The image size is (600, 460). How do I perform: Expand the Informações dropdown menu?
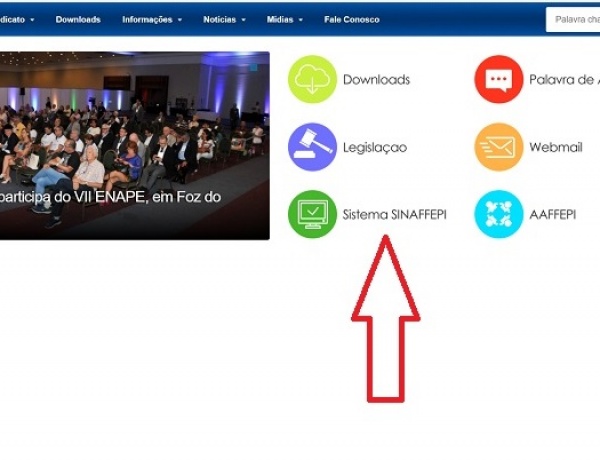coord(152,19)
